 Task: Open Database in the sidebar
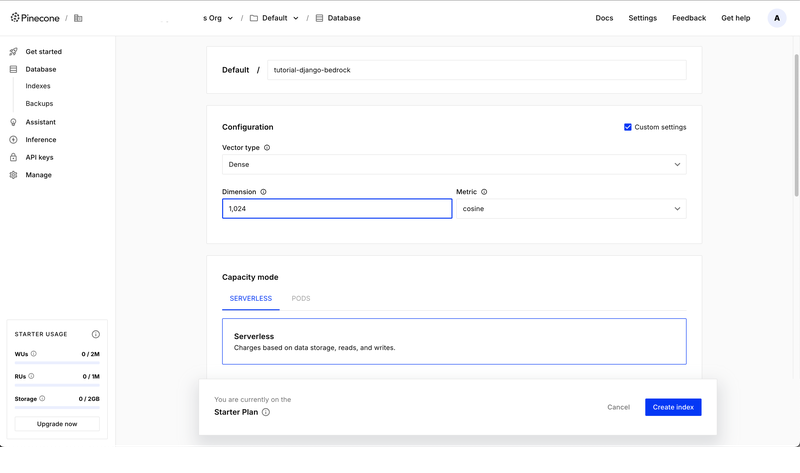pos(41,69)
